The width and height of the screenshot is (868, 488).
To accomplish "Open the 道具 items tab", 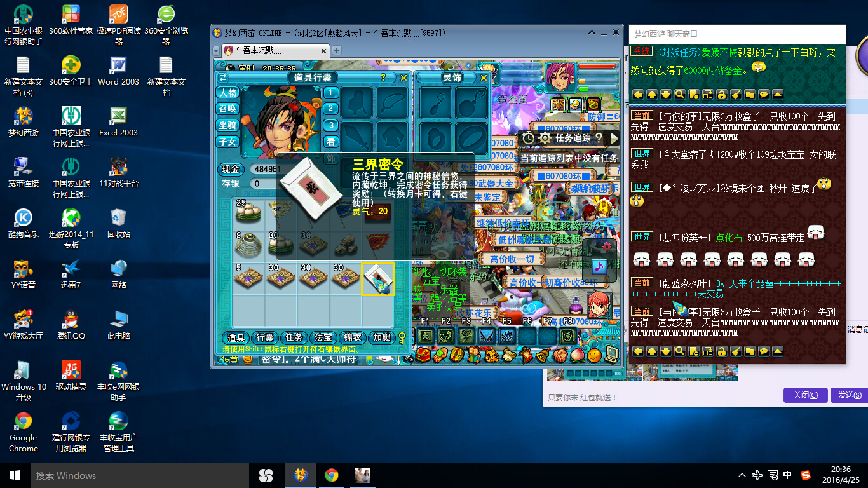I will (x=236, y=338).
